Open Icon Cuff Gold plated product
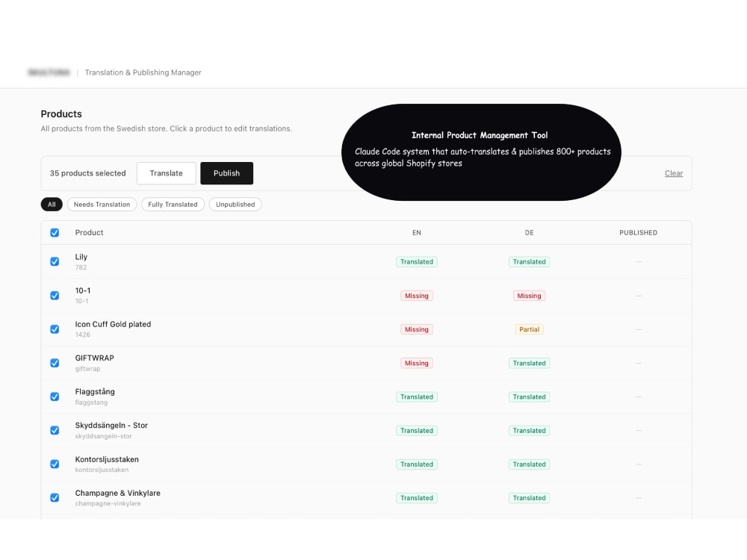The height and width of the screenshot is (560, 747). point(113,324)
